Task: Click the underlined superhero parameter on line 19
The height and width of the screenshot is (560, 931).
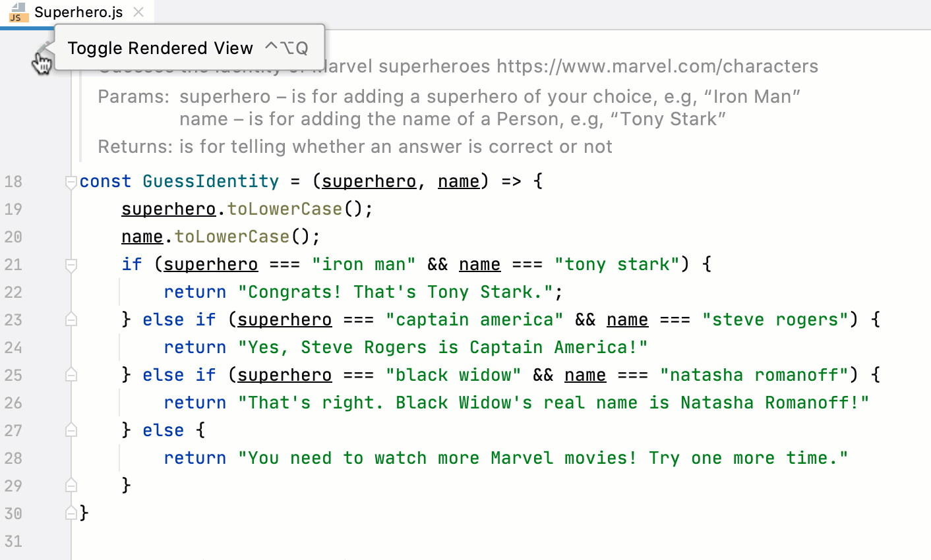Action: coord(168,209)
